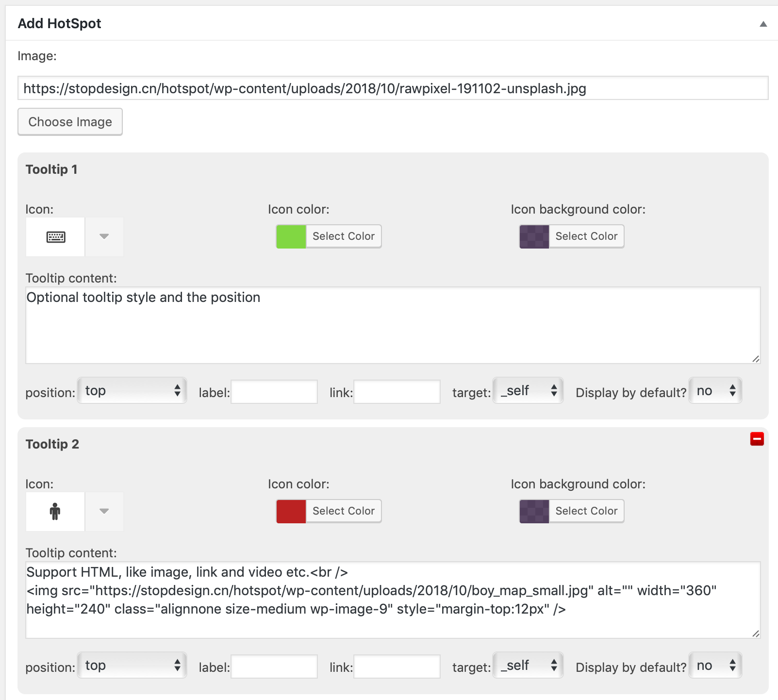Click Select Color for Tooltip 2 icon color
The width and height of the screenshot is (778, 700).
click(344, 511)
